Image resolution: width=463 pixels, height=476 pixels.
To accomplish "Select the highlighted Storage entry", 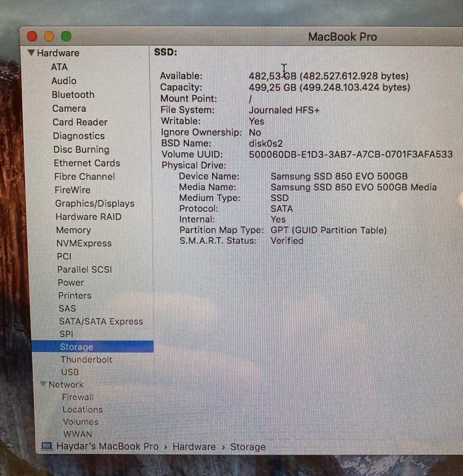I will (x=92, y=347).
